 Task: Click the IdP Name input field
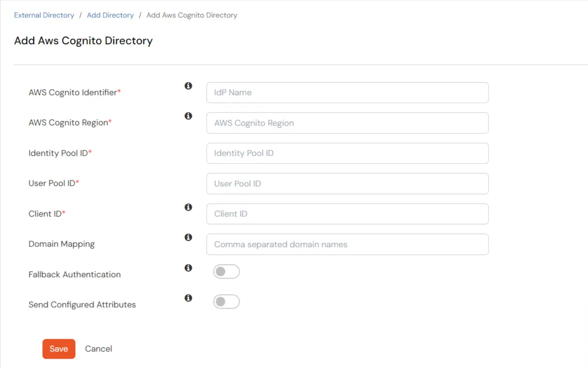click(347, 93)
